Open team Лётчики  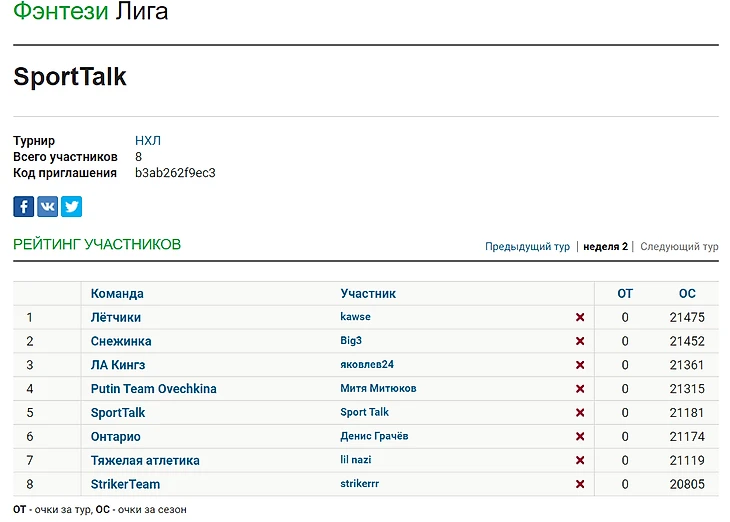coord(116,318)
